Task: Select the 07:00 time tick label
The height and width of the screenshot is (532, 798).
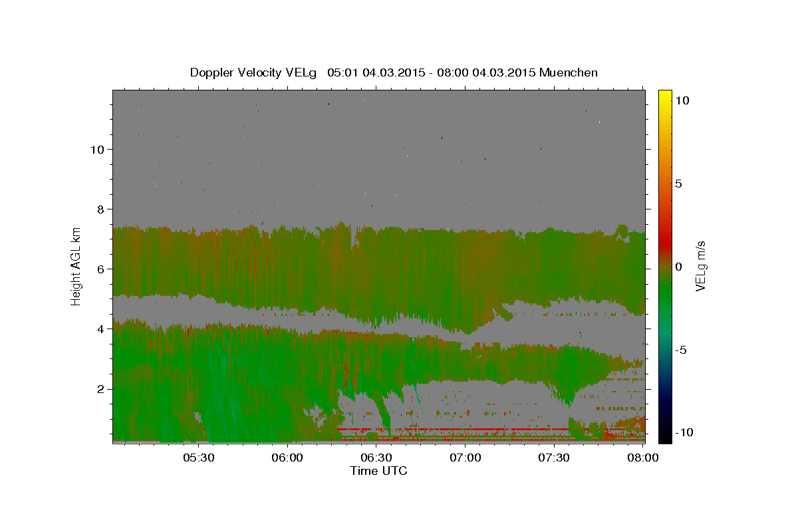Action: pos(465,458)
